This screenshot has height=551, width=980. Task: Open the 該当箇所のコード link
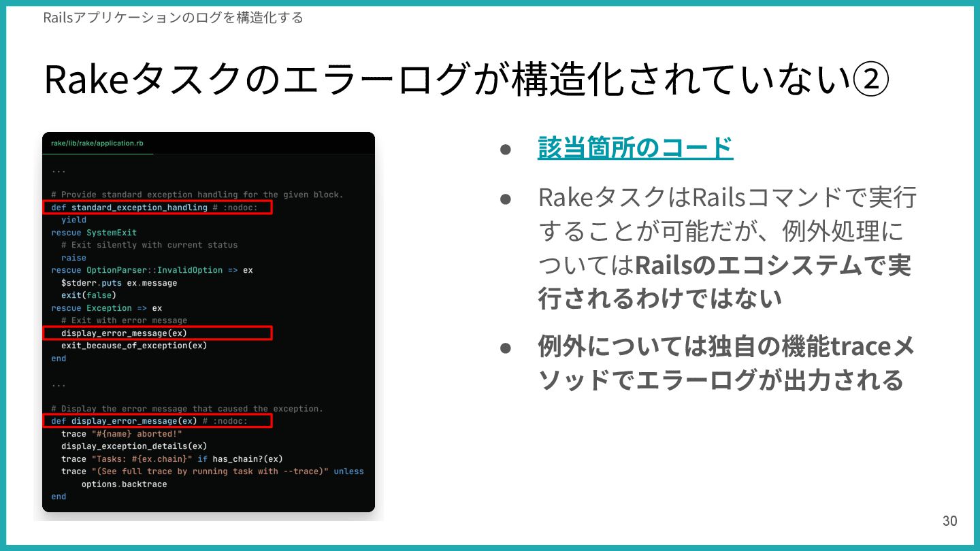635,147
